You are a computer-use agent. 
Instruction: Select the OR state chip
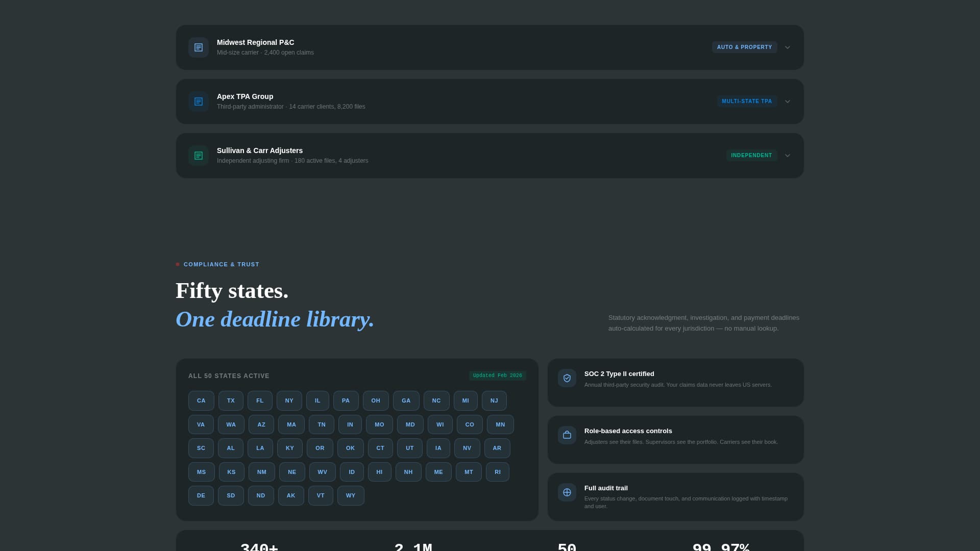pyautogui.click(x=320, y=448)
